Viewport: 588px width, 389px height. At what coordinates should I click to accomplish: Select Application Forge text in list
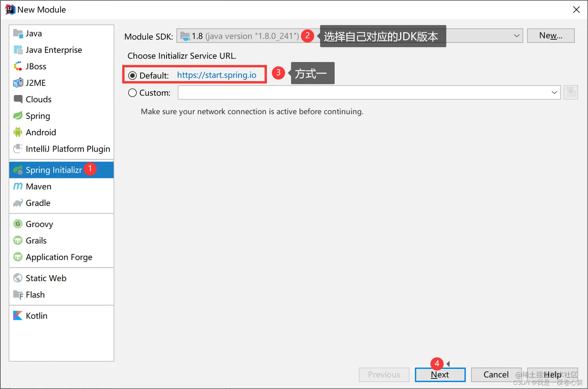(59, 257)
